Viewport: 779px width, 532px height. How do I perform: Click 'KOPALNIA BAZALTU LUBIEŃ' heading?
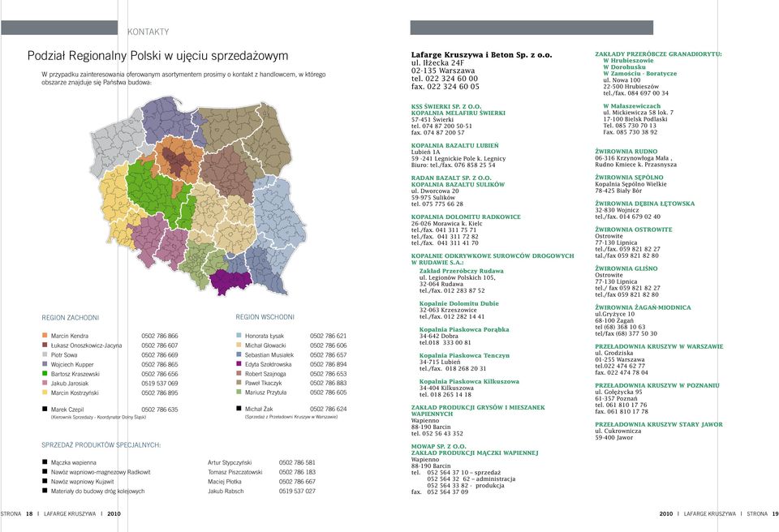coord(454,145)
